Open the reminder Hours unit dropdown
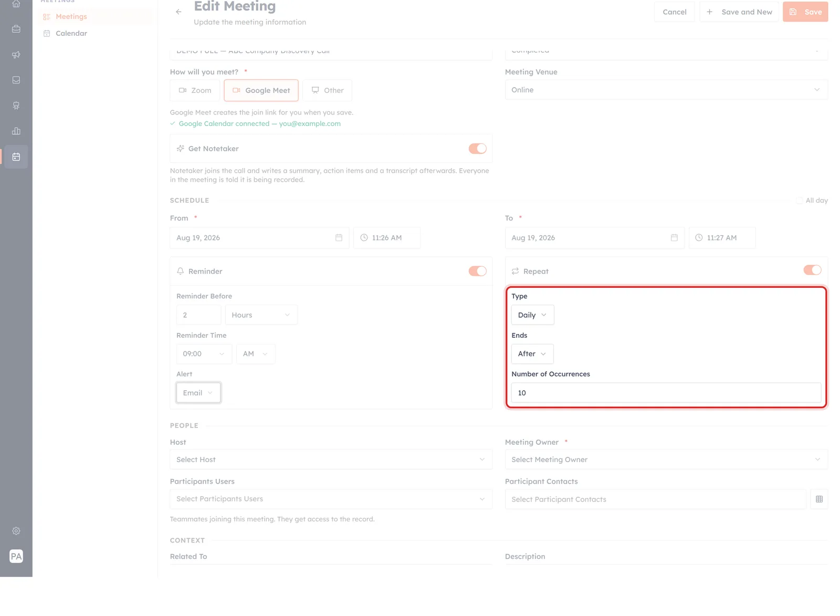Viewport: 840px width, 616px height. (x=261, y=315)
